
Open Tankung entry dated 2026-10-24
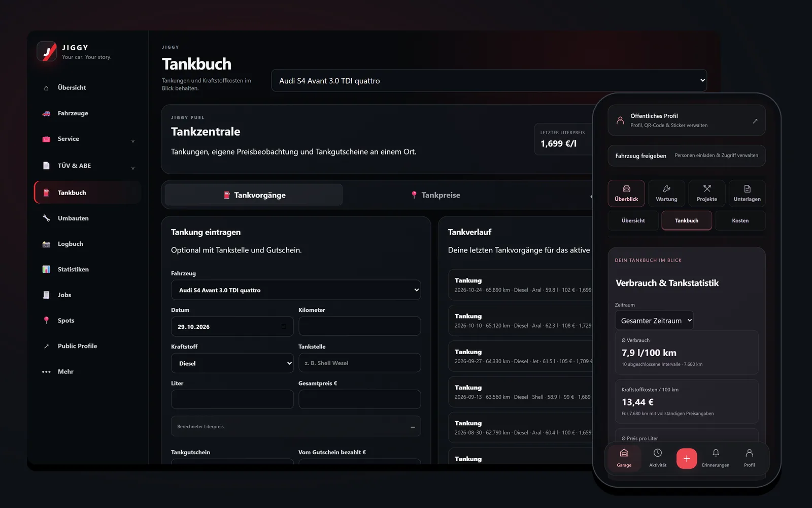(x=521, y=285)
